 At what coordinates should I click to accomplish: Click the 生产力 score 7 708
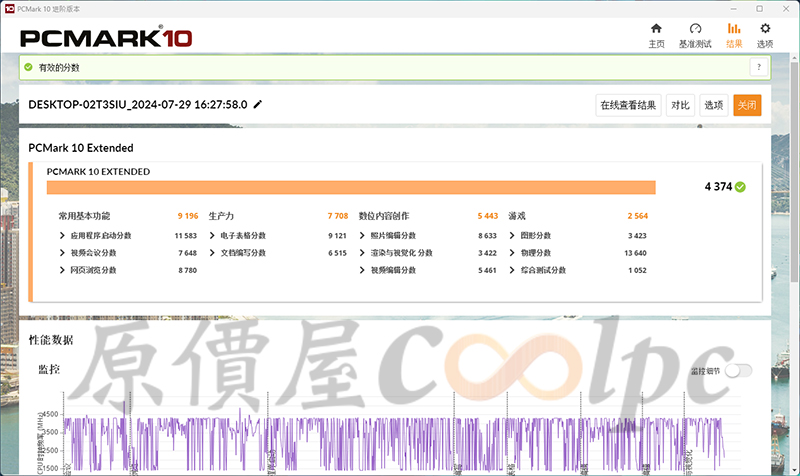click(x=338, y=216)
